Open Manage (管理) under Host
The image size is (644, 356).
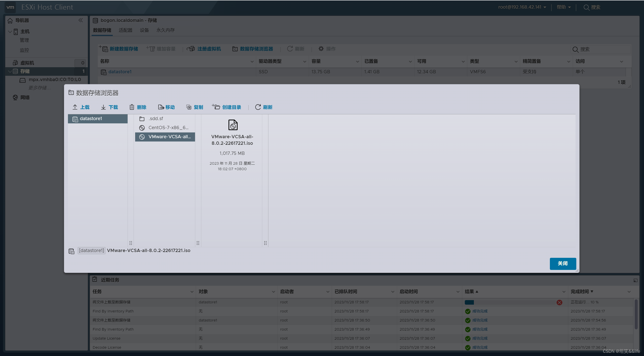[24, 40]
